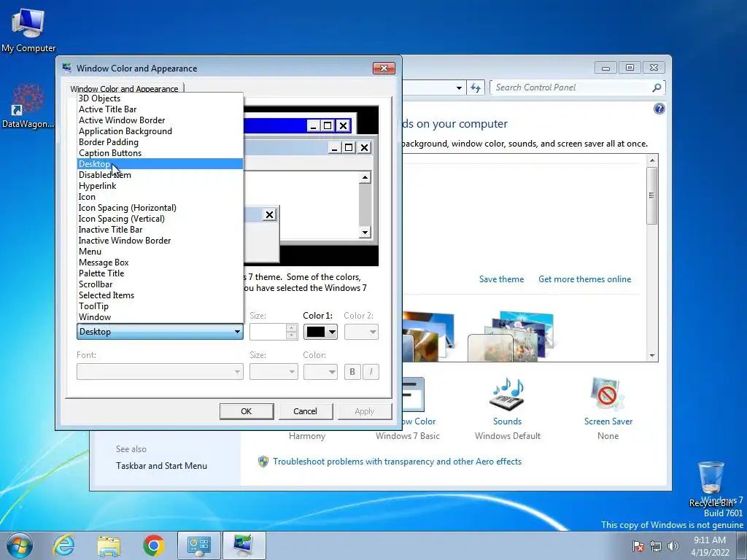Open Action Center flag in tray

tap(638, 546)
